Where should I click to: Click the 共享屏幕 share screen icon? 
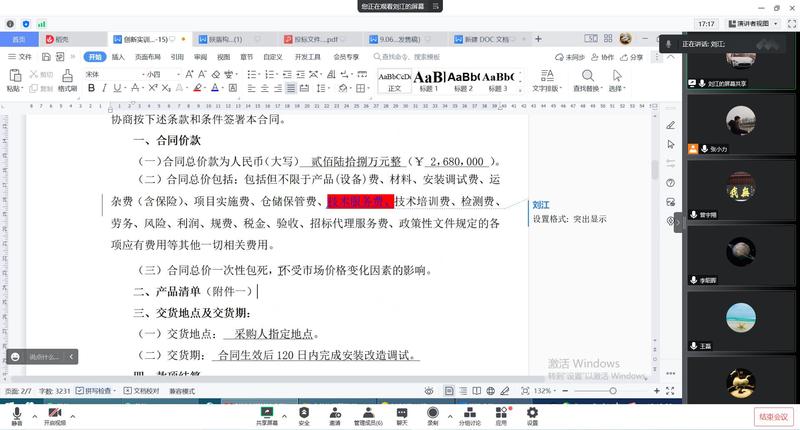coord(267,412)
